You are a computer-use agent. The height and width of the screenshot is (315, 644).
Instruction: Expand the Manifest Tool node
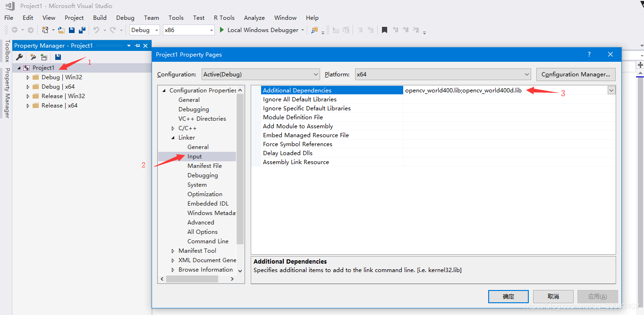point(173,251)
